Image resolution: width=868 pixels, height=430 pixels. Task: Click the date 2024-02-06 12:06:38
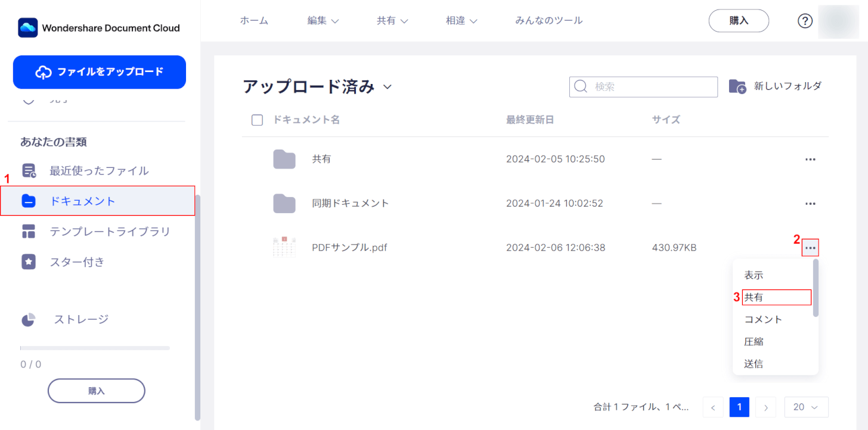[556, 248]
